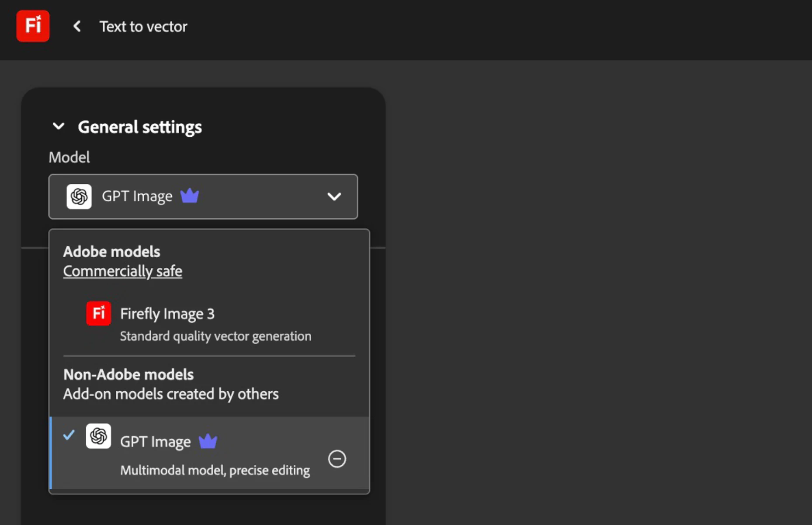Select the Firefly Image 3 model
Image resolution: width=812 pixels, height=525 pixels.
pos(210,324)
